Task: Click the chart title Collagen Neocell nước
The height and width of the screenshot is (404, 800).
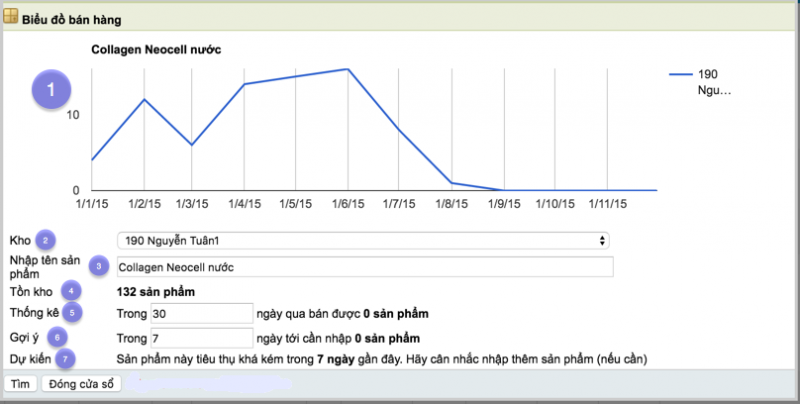Action: click(x=156, y=49)
